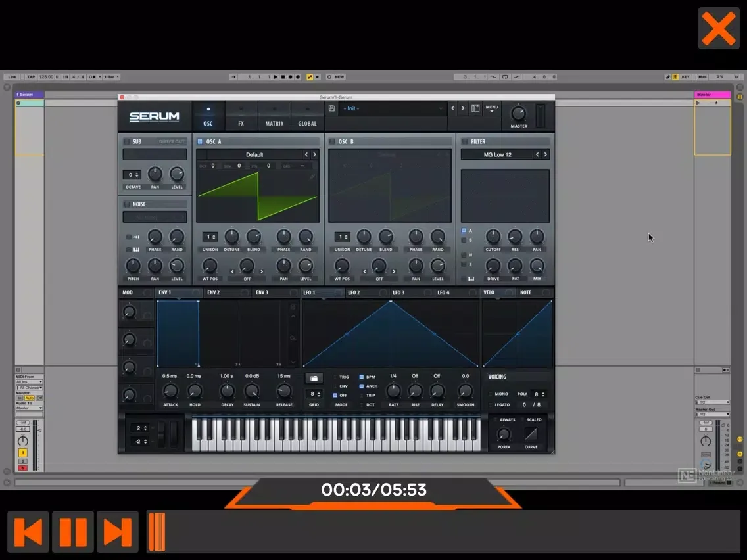This screenshot has height=560, width=747.
Task: Select previous OSC A wavetable
Action: (x=306, y=154)
